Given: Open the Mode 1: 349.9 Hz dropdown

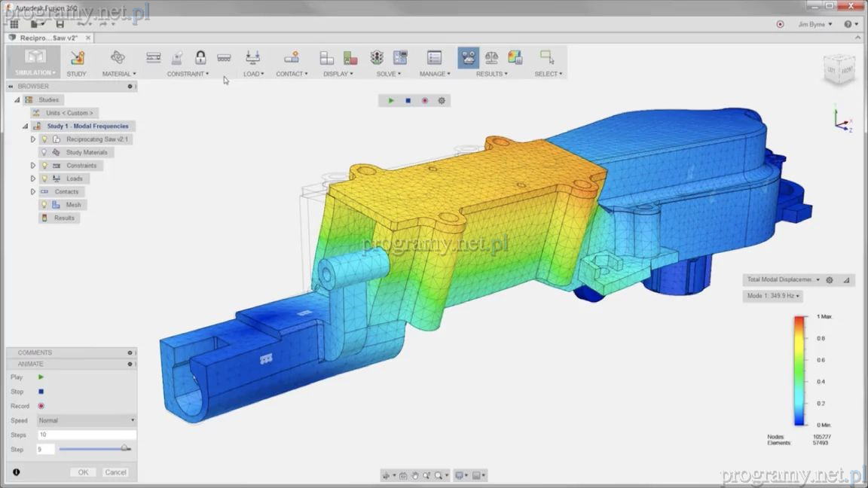Looking at the screenshot, I should [x=772, y=296].
